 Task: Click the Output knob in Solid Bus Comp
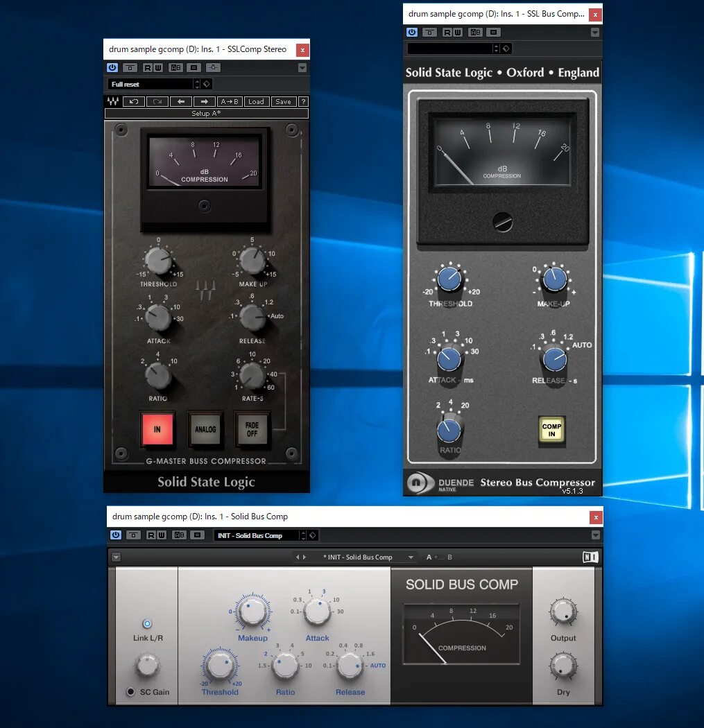click(x=563, y=612)
